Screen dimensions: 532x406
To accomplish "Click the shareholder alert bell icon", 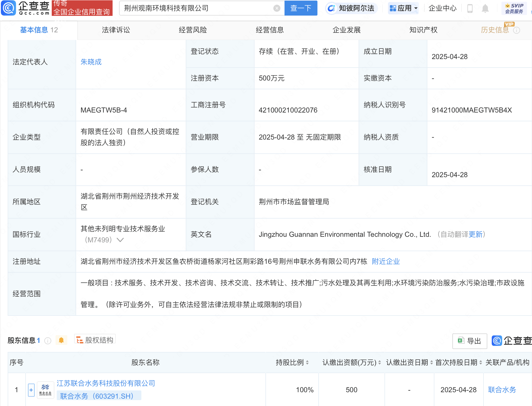I will point(61,340).
